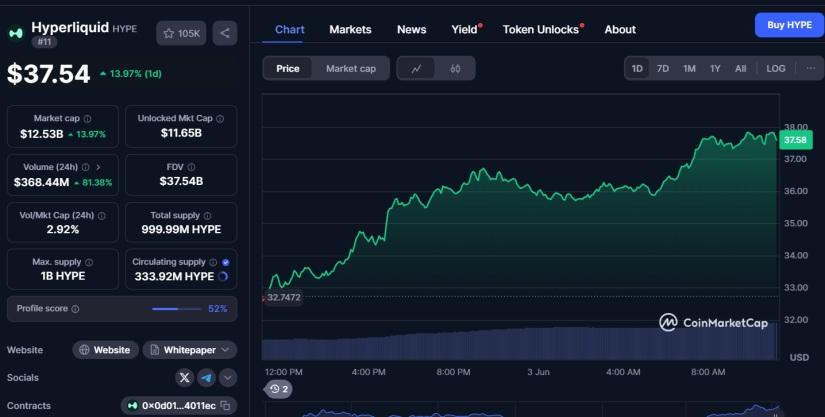Click the Volume (24h) info icon
The image size is (825, 417).
point(85,167)
